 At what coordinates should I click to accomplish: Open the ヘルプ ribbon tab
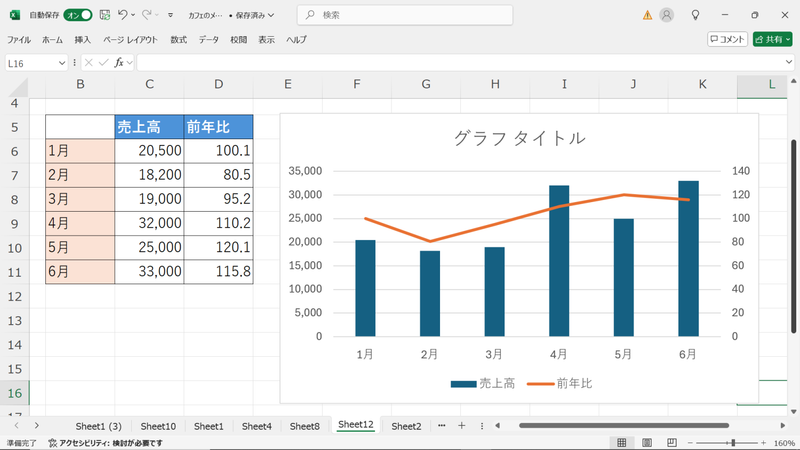point(296,39)
